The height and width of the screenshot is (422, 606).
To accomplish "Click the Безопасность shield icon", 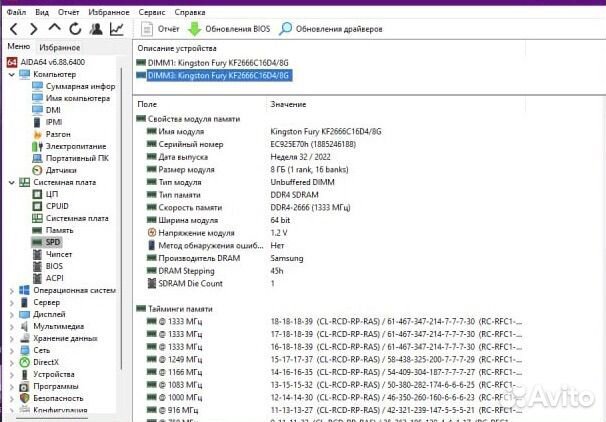I will coord(24,398).
